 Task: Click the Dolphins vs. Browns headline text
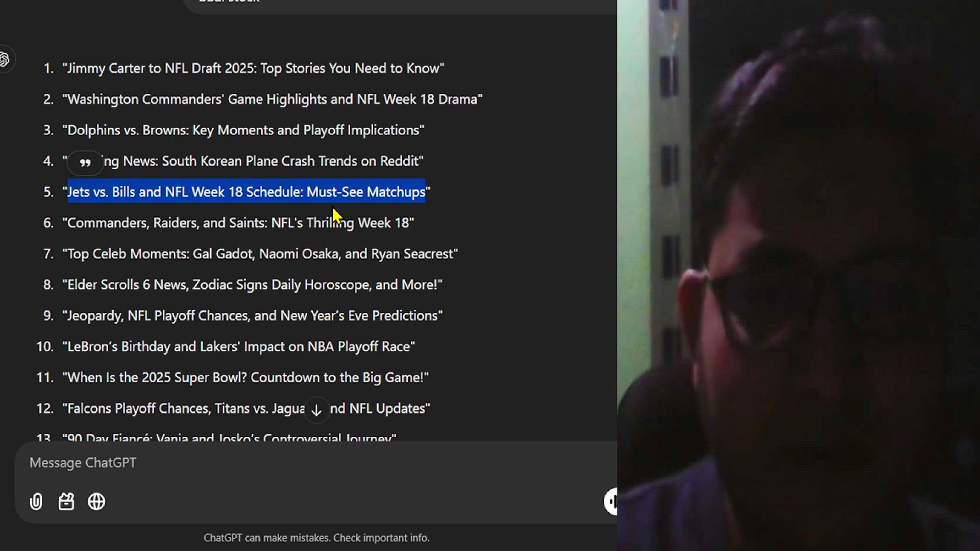[x=243, y=130]
